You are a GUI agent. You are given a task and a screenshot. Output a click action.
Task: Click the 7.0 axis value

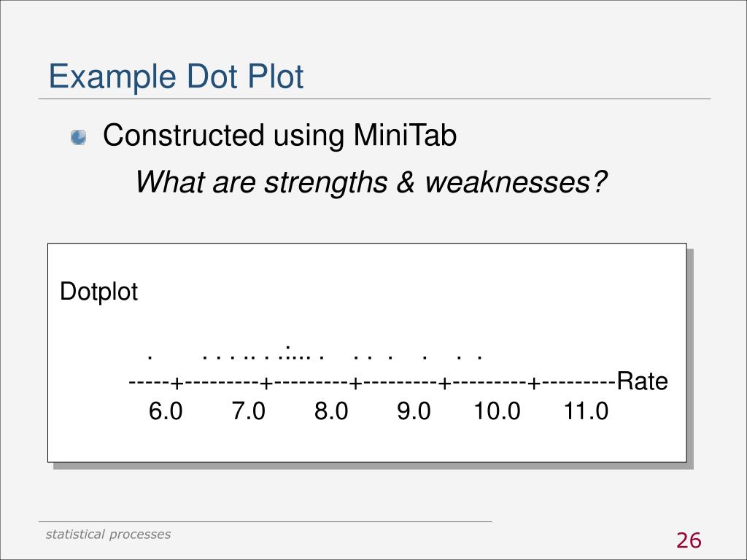248,411
